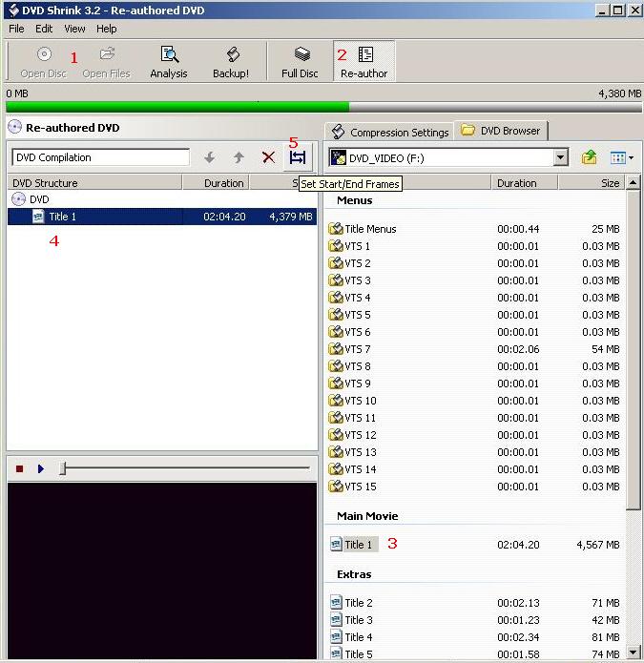Switch to DVD Browser tab

point(501,131)
